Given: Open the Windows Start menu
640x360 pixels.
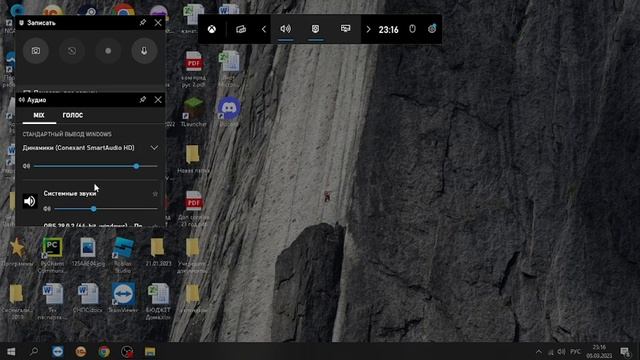Looking at the screenshot, I should pyautogui.click(x=11, y=351).
